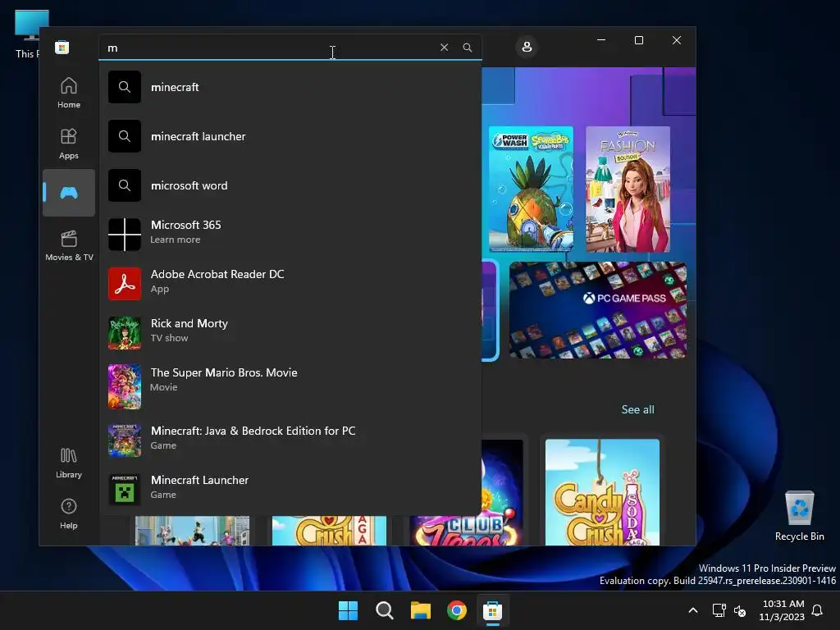Screen dimensions: 840x630
Task: Open the Candy Crush Soda Saga tile
Action: click(602, 492)
